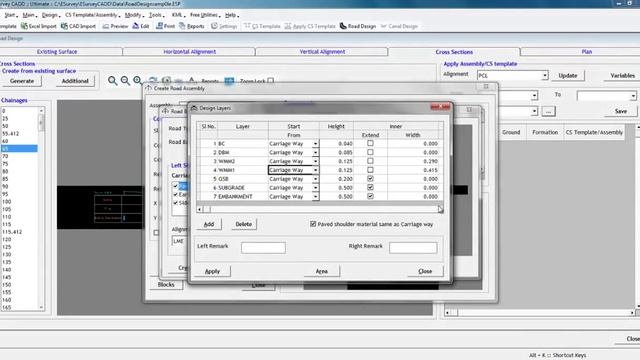
Task: Click the Canal Design toolbar icon
Action: click(399, 26)
